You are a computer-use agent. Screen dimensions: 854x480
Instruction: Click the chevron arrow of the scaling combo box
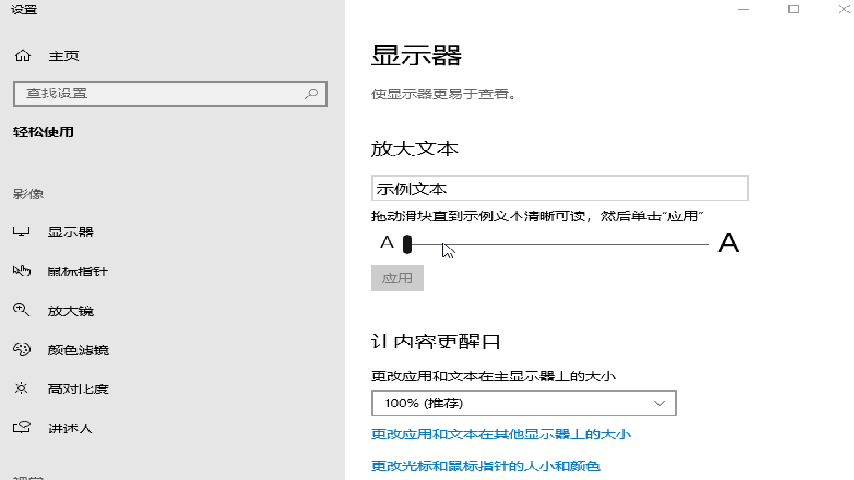pos(659,403)
